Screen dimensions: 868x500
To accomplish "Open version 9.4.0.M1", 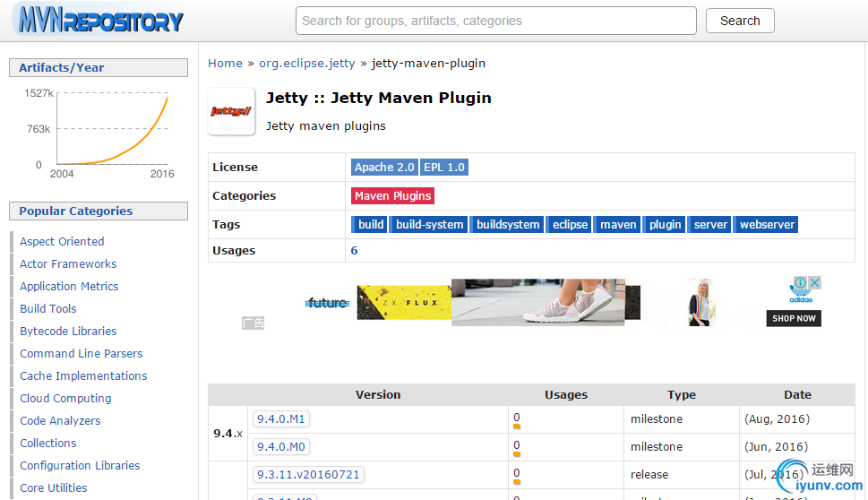I will 280,419.
